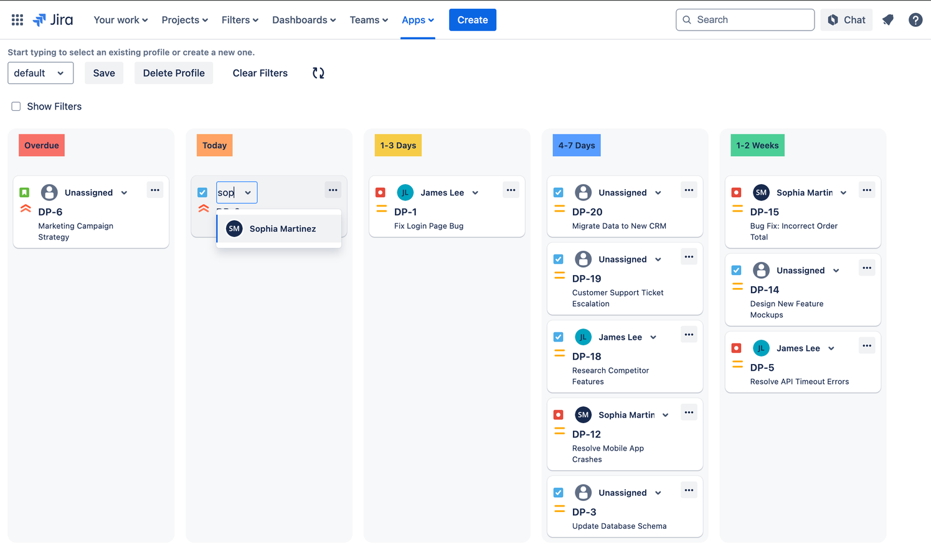Open more options on DP-19 card
The height and width of the screenshot is (560, 931).
(689, 257)
